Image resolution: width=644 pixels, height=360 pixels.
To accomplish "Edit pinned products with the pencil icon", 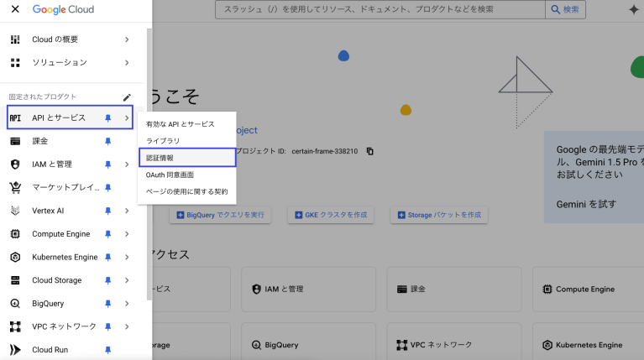I will tap(127, 97).
